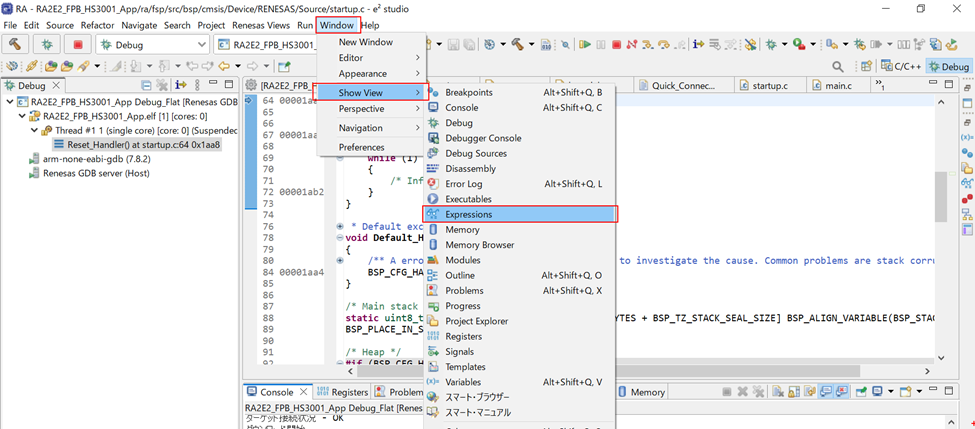Choose Memory Browser view entry
The image size is (975, 429).
click(x=519, y=245)
